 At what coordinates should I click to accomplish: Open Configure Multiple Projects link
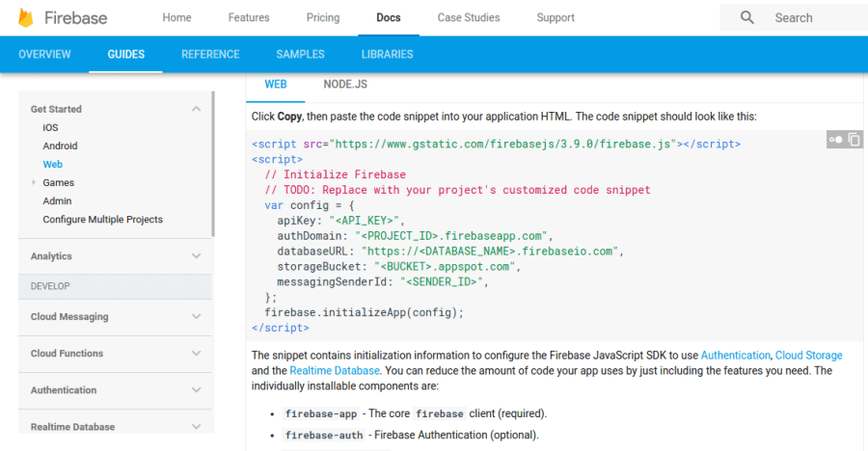click(x=102, y=219)
